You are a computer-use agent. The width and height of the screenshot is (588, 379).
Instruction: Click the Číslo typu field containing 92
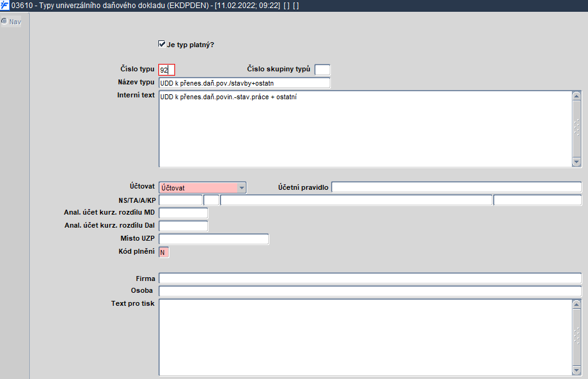[x=167, y=69]
